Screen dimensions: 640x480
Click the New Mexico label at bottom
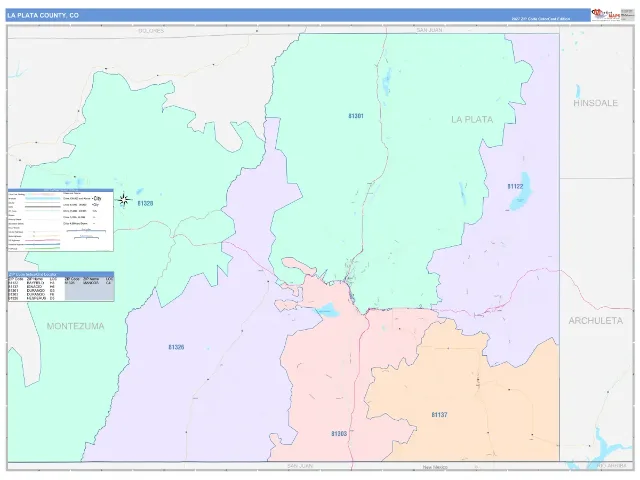(x=435, y=467)
